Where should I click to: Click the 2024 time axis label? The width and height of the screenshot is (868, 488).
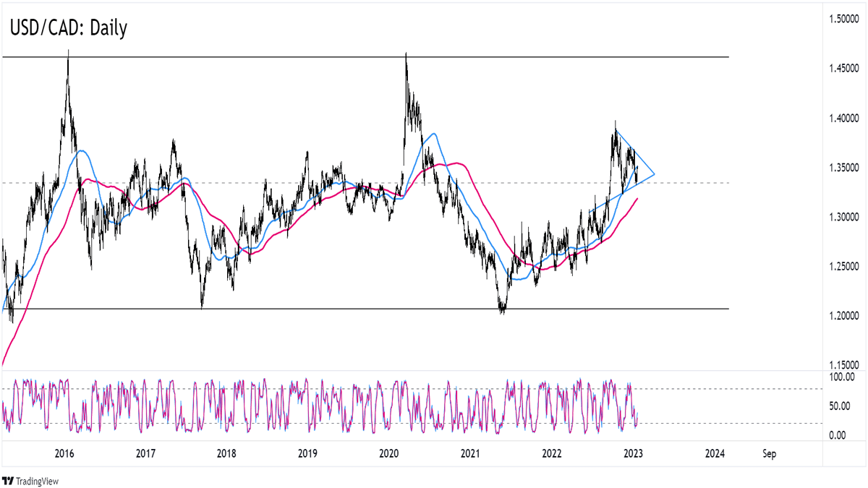(714, 454)
